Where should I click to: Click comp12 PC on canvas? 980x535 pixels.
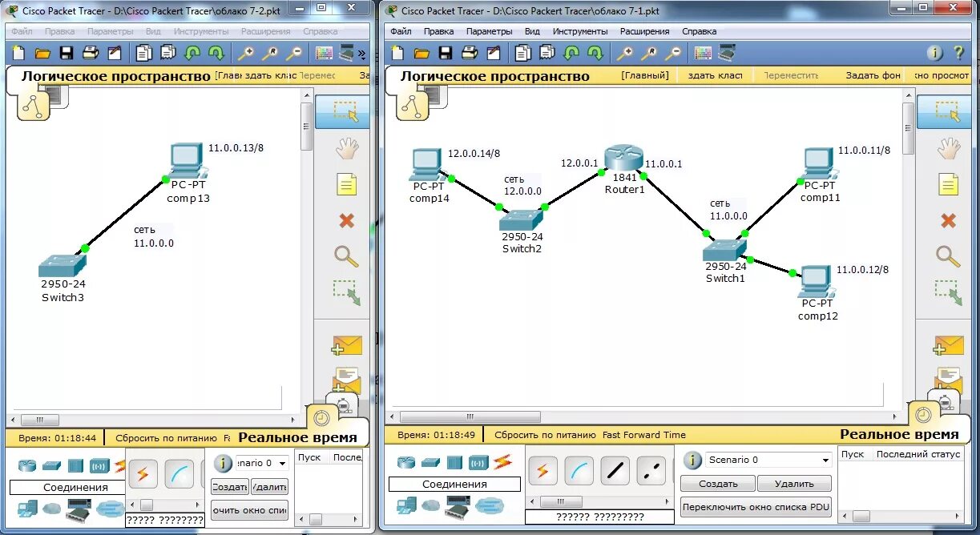(x=817, y=281)
